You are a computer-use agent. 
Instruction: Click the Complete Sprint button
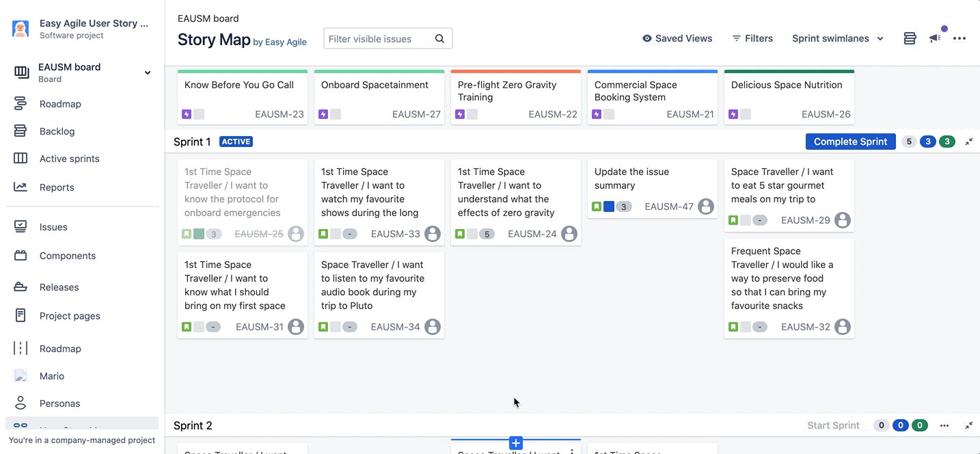tap(850, 142)
